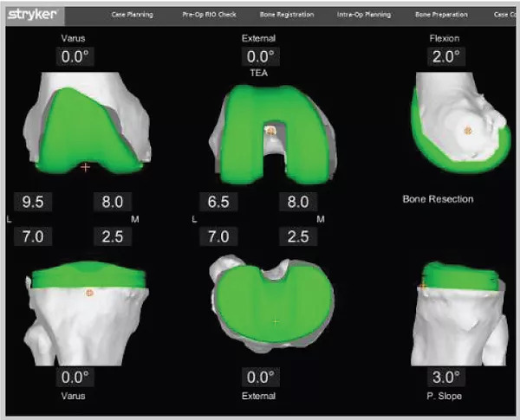Click the orange circle marker on the side femur view

(x=467, y=130)
